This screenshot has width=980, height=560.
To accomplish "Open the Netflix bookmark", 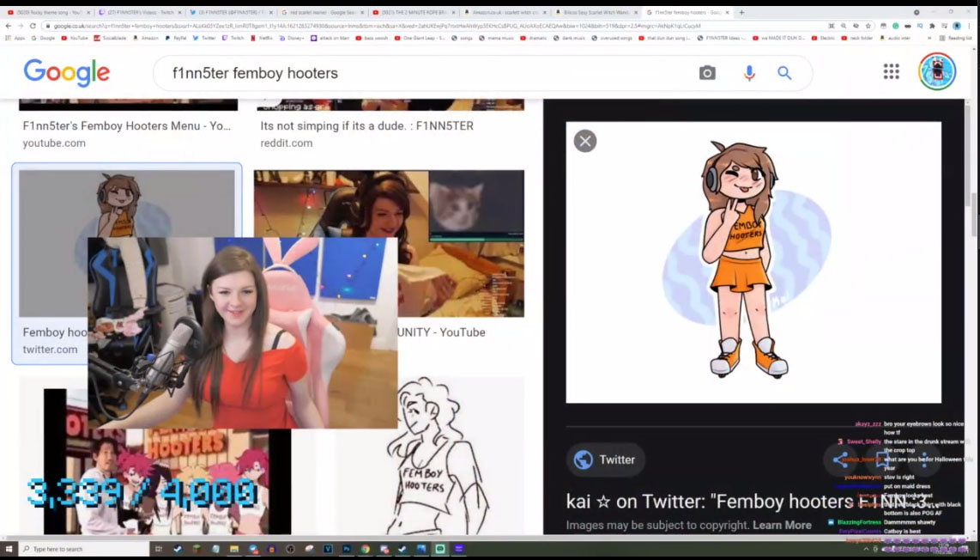I will [x=262, y=38].
